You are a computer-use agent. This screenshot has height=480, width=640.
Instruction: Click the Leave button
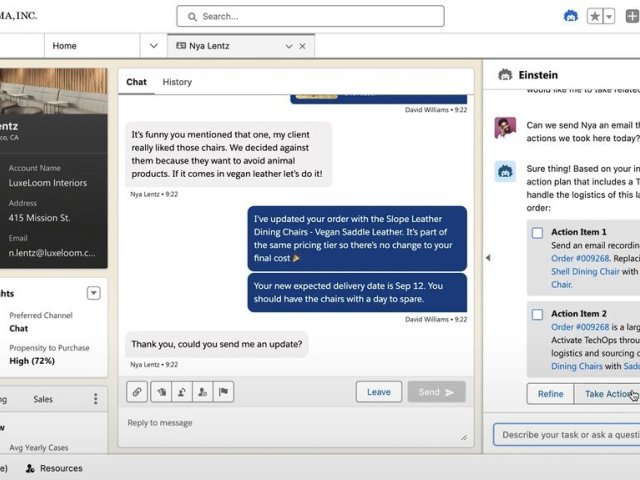tap(379, 392)
